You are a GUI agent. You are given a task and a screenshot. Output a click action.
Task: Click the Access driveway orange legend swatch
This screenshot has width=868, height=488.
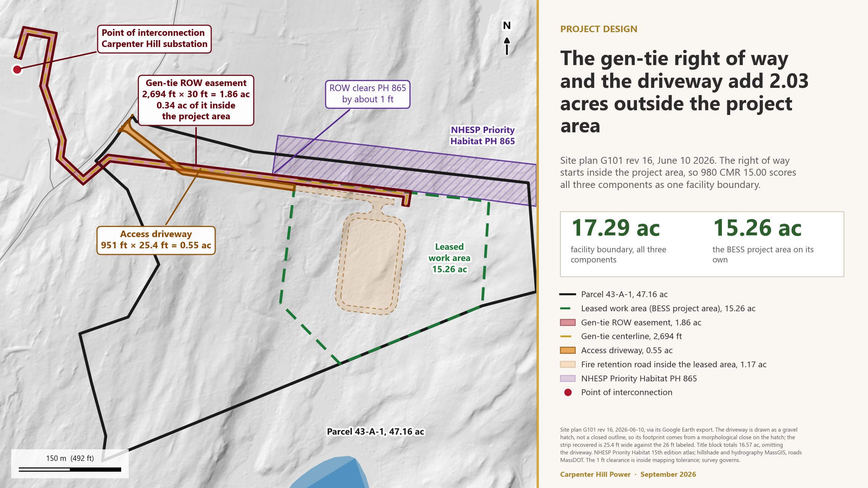tap(567, 350)
